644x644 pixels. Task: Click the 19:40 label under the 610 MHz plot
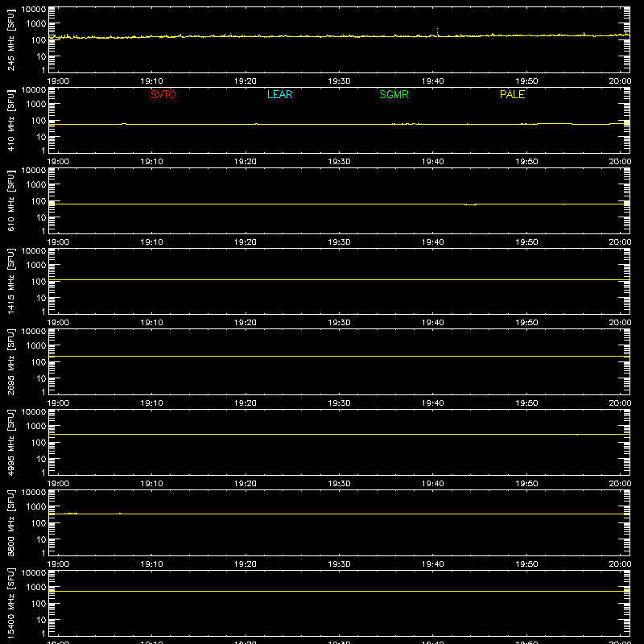433,242
